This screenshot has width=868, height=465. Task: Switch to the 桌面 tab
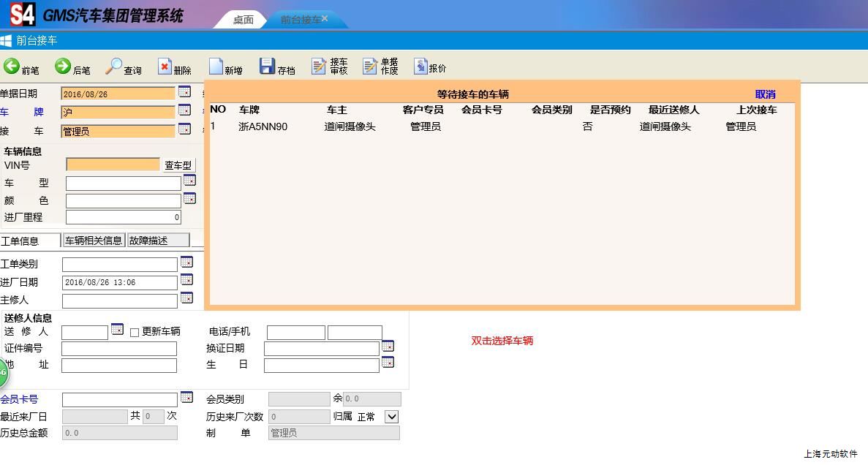coord(243,20)
